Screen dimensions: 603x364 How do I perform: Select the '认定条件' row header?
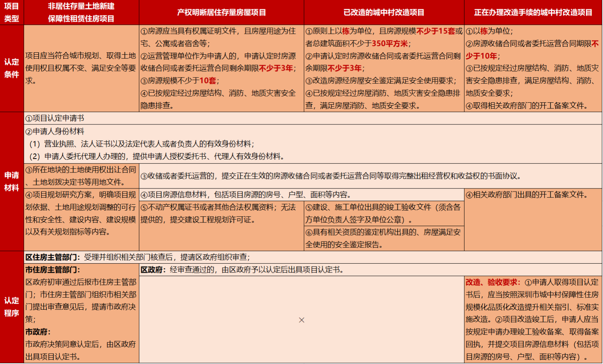[x=12, y=68]
